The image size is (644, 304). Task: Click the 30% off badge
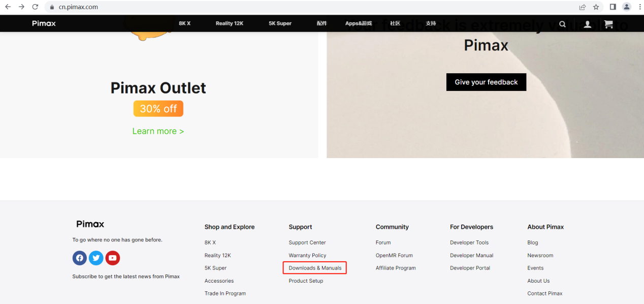(x=158, y=109)
